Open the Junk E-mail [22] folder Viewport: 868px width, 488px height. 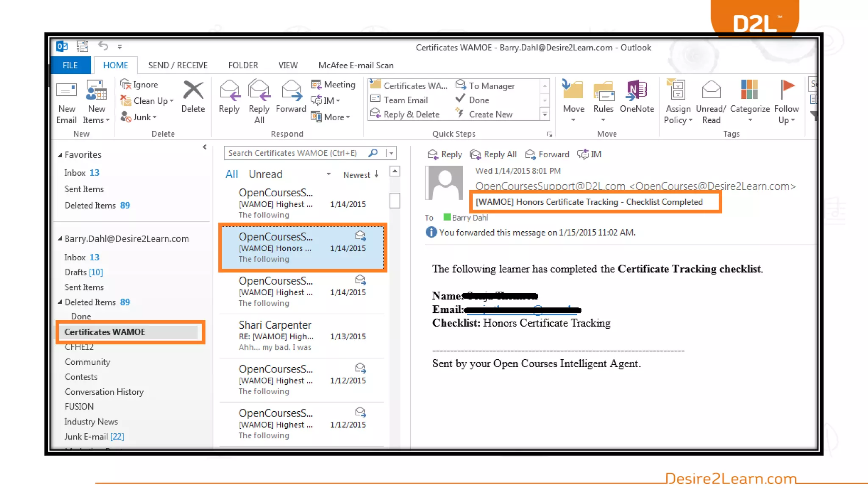click(94, 436)
